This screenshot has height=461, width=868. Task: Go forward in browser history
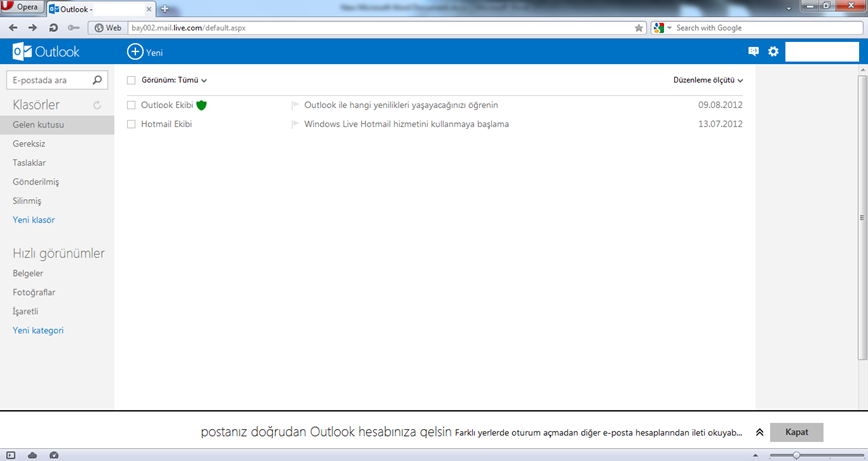point(33,28)
